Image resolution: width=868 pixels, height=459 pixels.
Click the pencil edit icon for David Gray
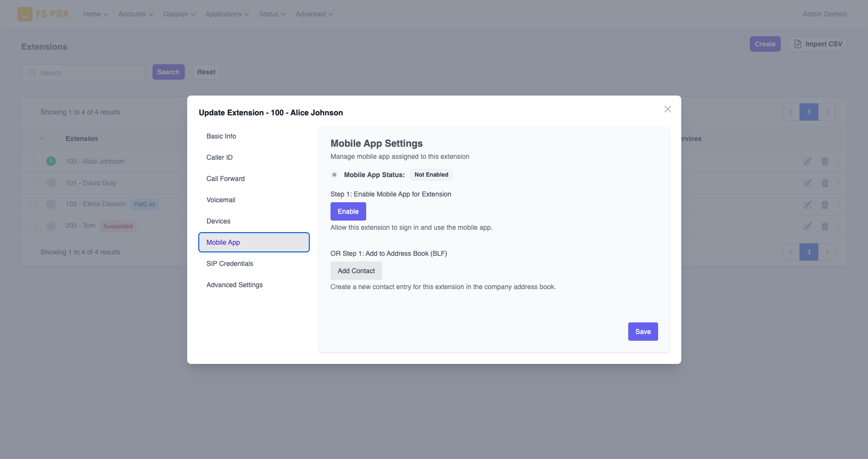click(x=807, y=183)
